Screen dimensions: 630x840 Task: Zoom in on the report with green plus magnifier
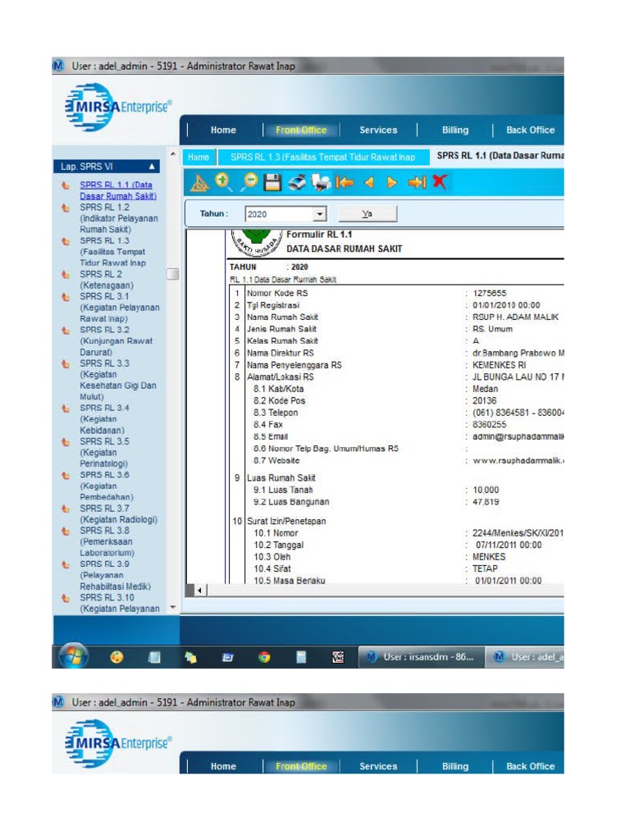(223, 182)
